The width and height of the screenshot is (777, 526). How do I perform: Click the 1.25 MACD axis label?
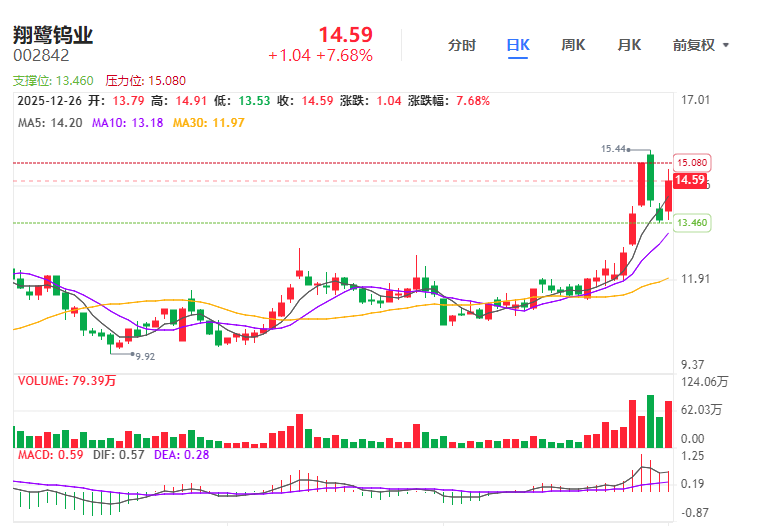click(692, 456)
